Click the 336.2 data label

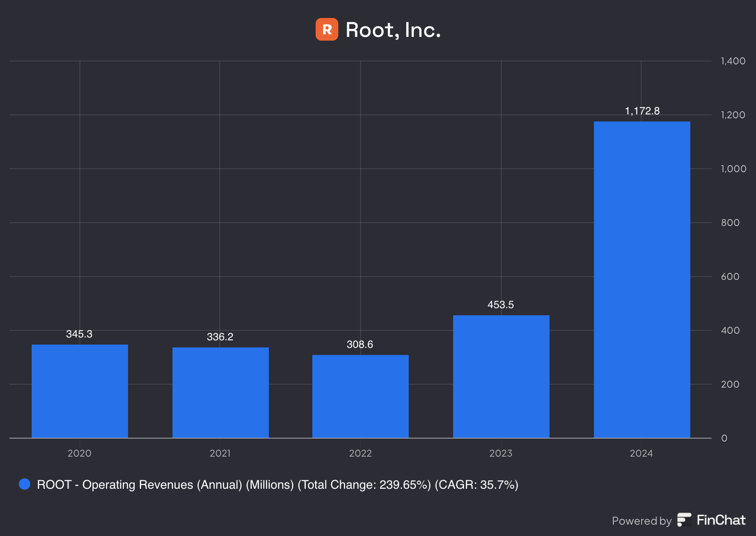coord(220,337)
